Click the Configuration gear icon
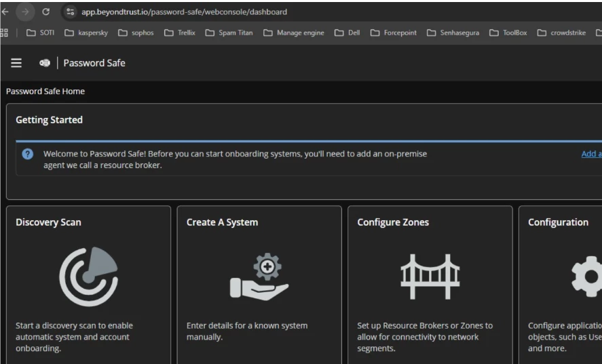Image resolution: width=602 pixels, height=364 pixels. pos(586,276)
